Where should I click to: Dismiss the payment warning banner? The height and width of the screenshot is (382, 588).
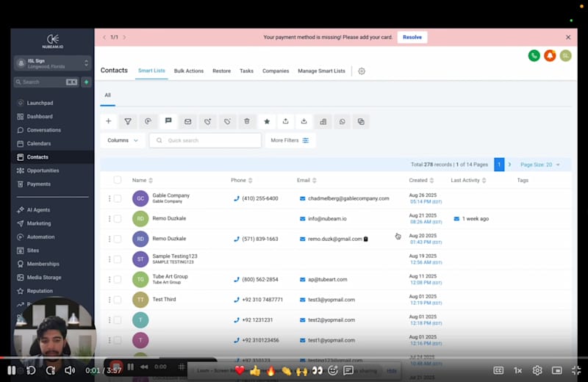point(568,37)
